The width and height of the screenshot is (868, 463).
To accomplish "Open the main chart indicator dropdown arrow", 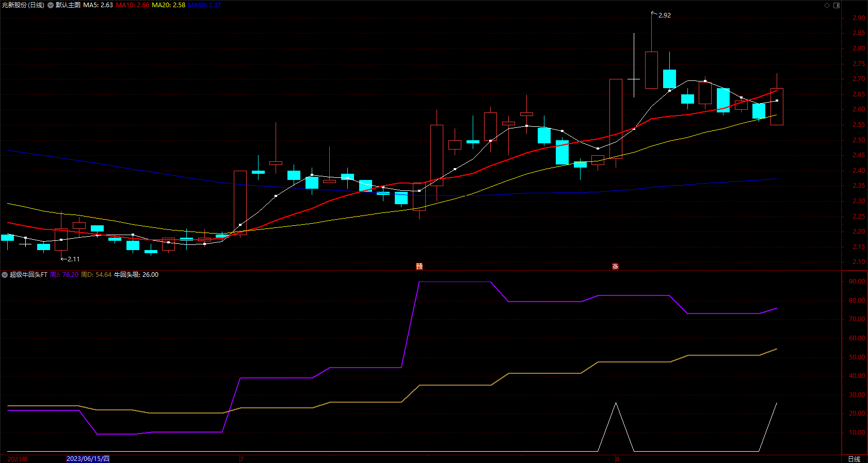I will click(x=51, y=5).
